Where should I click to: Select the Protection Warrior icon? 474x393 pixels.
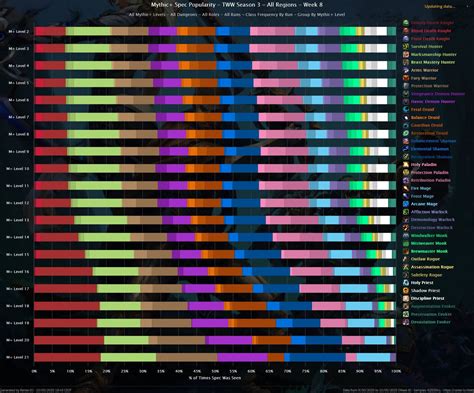coord(406,86)
